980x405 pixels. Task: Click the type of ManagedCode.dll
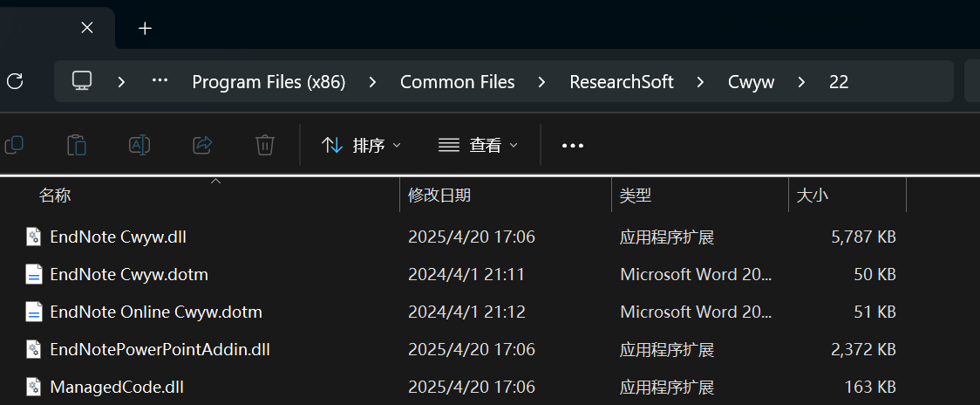click(x=667, y=388)
